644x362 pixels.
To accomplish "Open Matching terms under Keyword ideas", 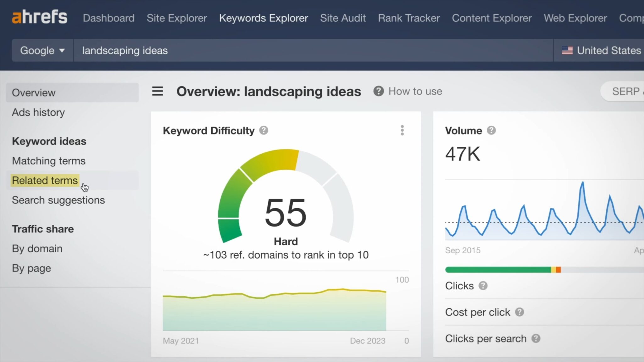I will tap(49, 161).
